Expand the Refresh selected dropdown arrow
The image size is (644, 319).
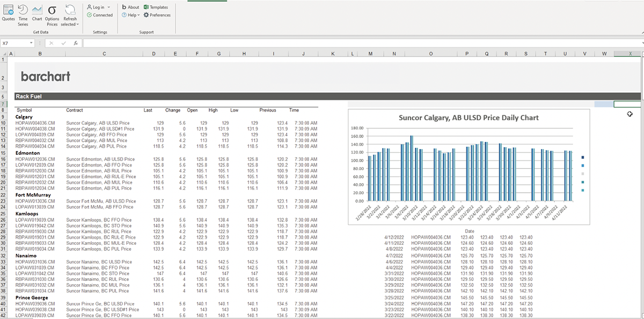pyautogui.click(x=78, y=24)
